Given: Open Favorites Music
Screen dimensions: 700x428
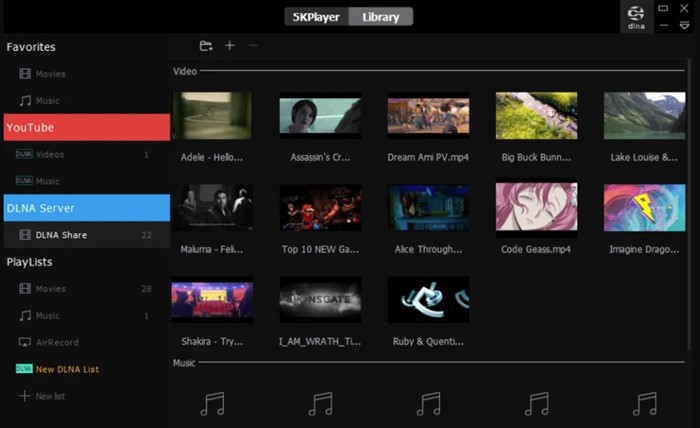Looking at the screenshot, I should (x=87, y=100).
